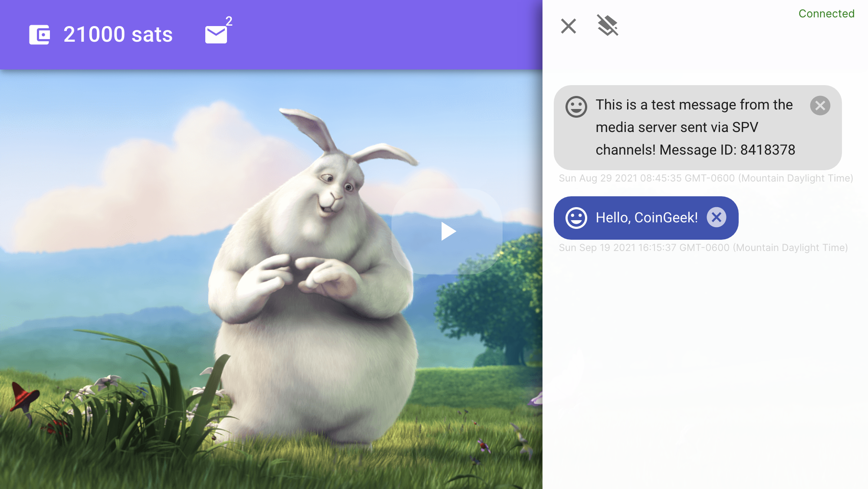Click the smiley icon on the test message

tap(576, 107)
